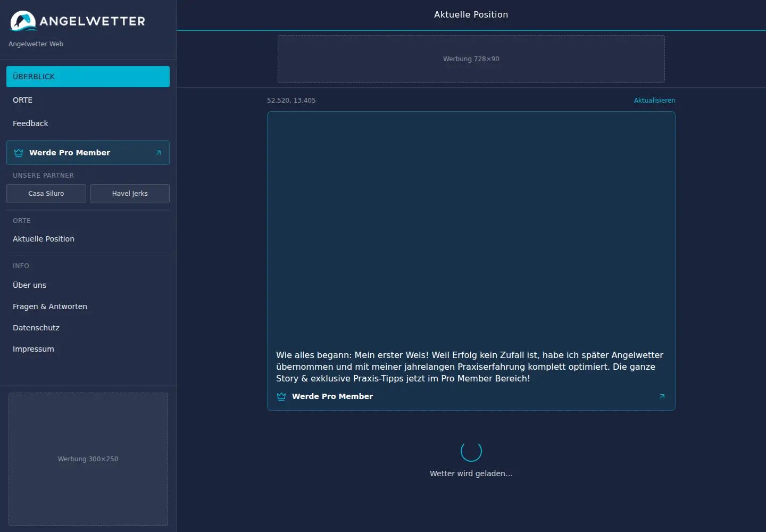The width and height of the screenshot is (766, 532).
Task: Click the Angelwetter Web subtitle
Action: [x=36, y=44]
